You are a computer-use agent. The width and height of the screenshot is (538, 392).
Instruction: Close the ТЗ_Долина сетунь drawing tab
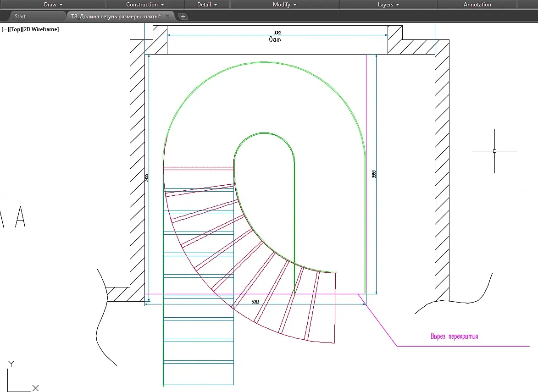click(x=167, y=17)
